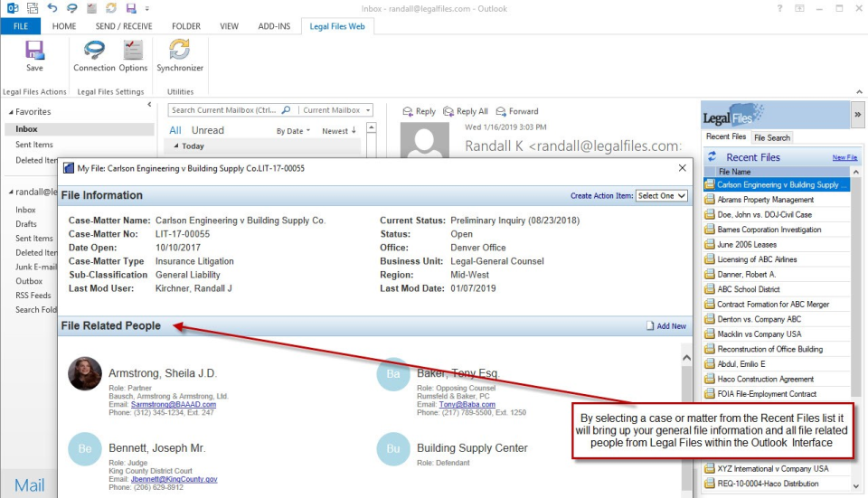Show Unread messages filter
The width and height of the screenshot is (868, 498).
click(x=208, y=130)
